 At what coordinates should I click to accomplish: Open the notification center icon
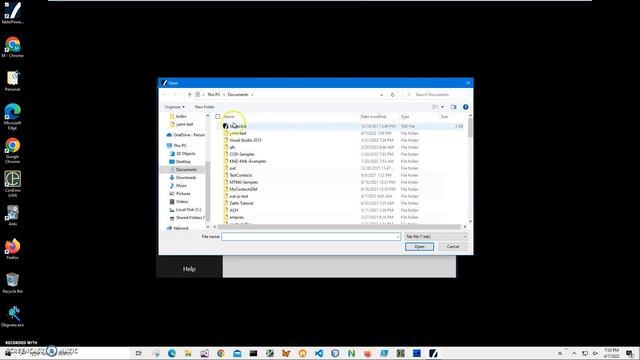tap(630, 353)
